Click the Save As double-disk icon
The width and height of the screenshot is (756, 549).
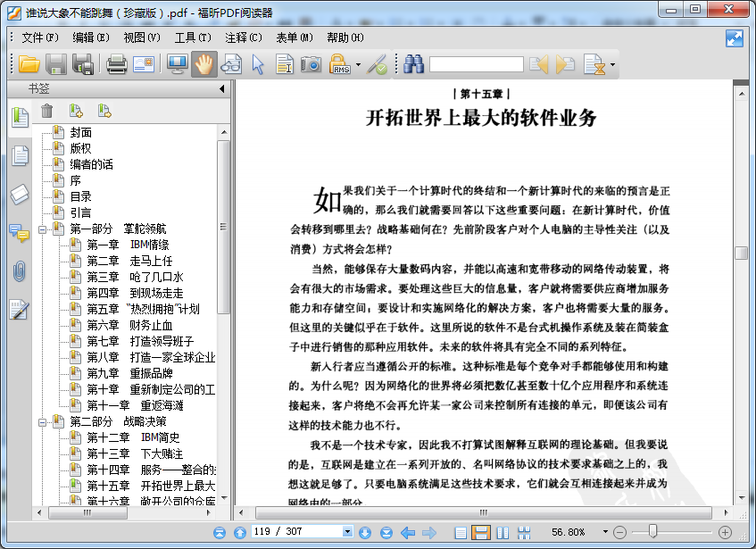tap(83, 64)
